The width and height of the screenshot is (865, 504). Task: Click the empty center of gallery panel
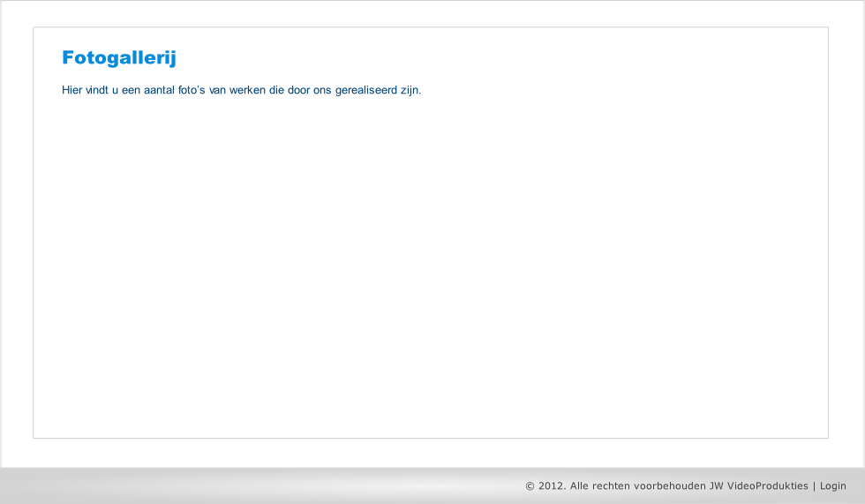point(431,265)
